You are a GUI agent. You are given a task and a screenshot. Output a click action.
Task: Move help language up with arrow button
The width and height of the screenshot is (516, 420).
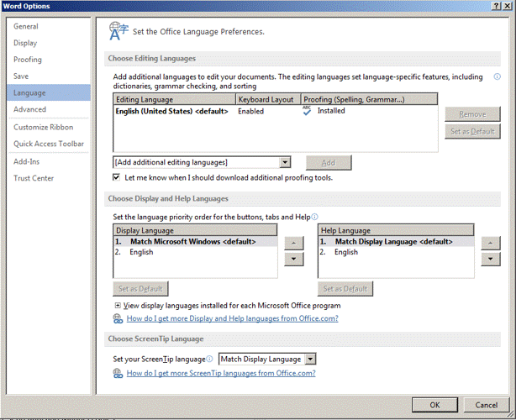point(490,242)
